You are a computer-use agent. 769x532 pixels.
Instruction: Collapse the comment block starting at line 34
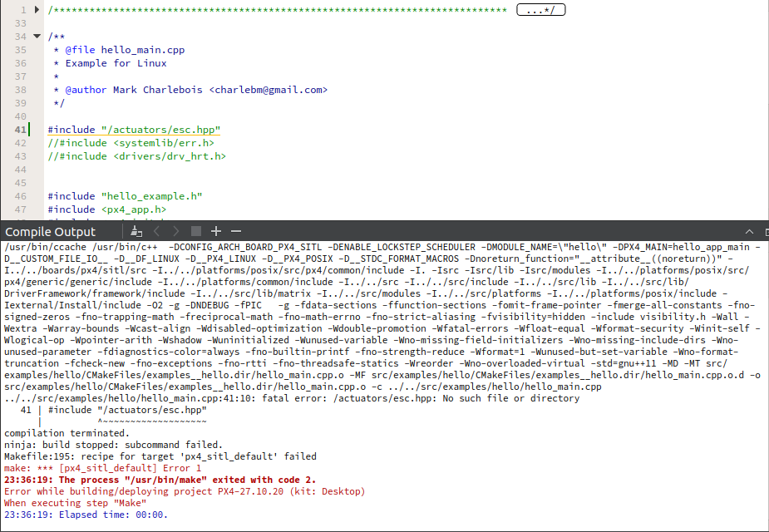tap(37, 36)
